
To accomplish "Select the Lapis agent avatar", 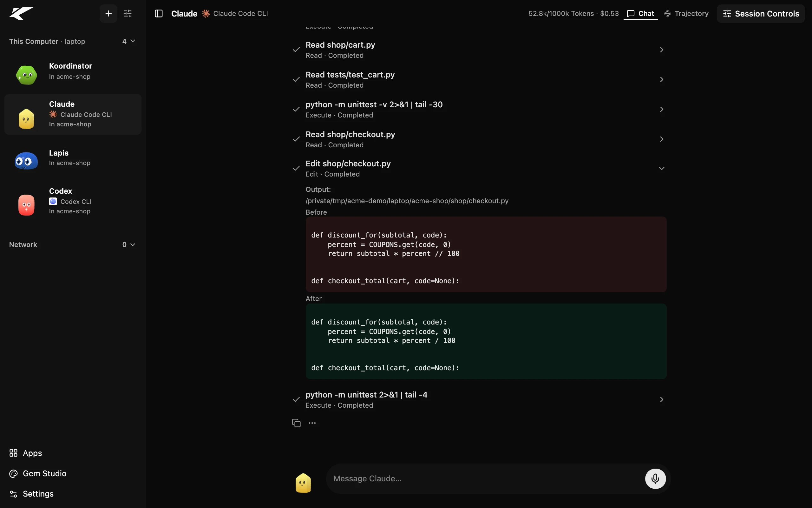I will tap(26, 161).
